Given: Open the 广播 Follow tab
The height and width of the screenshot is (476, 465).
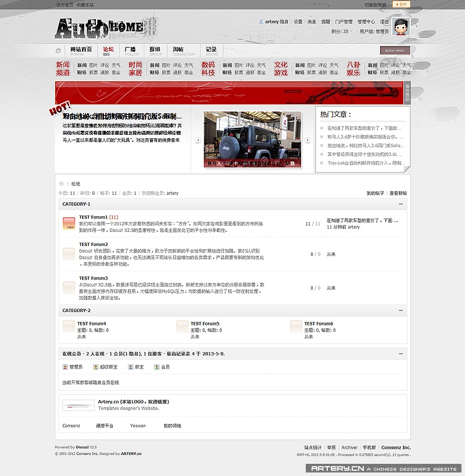Looking at the screenshot, I should coord(131,51).
